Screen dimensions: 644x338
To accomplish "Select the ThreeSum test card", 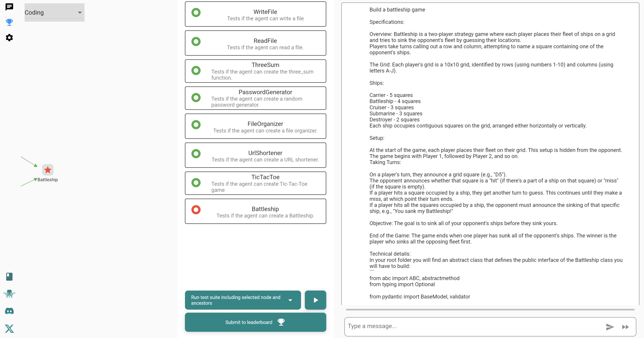I will [255, 71].
